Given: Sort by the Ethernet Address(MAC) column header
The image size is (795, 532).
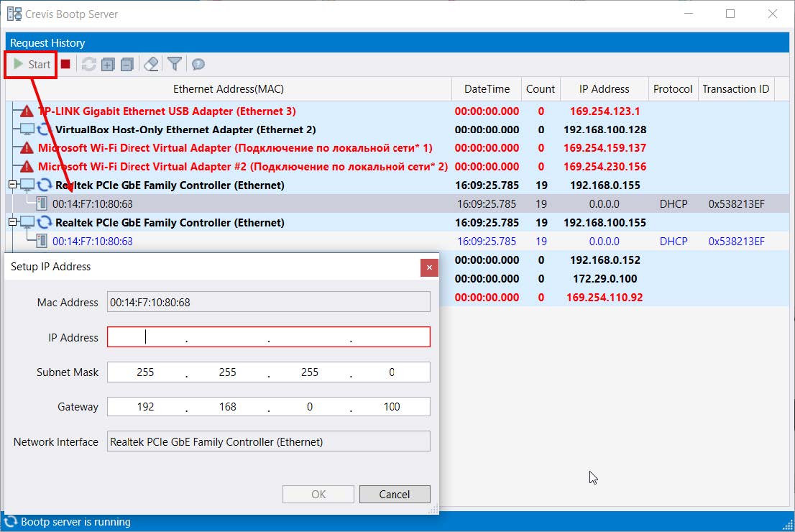Looking at the screenshot, I should 229,89.
